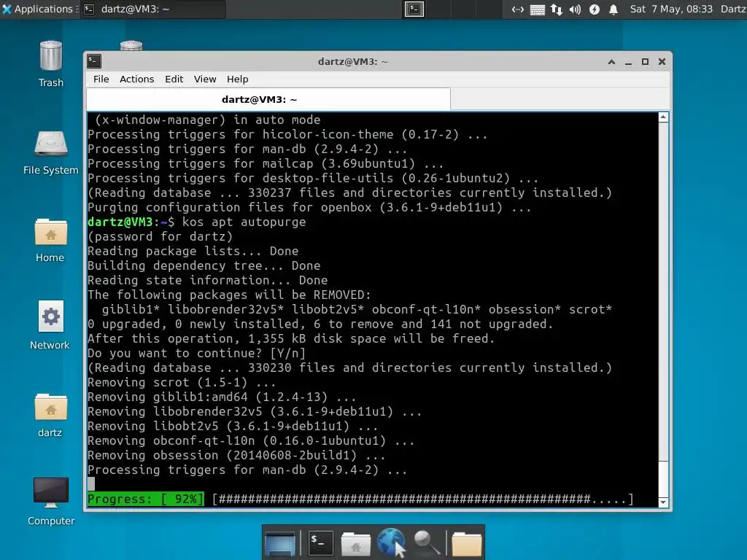The height and width of the screenshot is (560, 747).
Task: Click 'Purging configuration files for openbox' line
Action: 309,208
